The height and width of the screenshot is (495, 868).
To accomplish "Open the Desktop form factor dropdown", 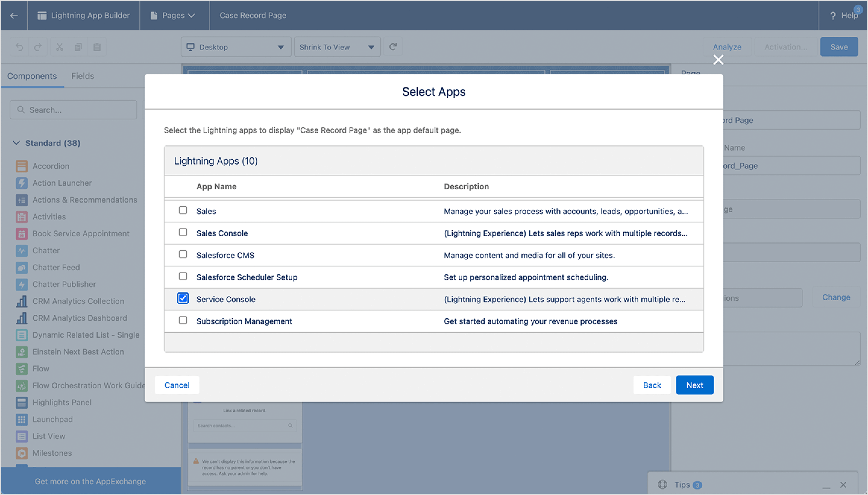I will pos(235,47).
